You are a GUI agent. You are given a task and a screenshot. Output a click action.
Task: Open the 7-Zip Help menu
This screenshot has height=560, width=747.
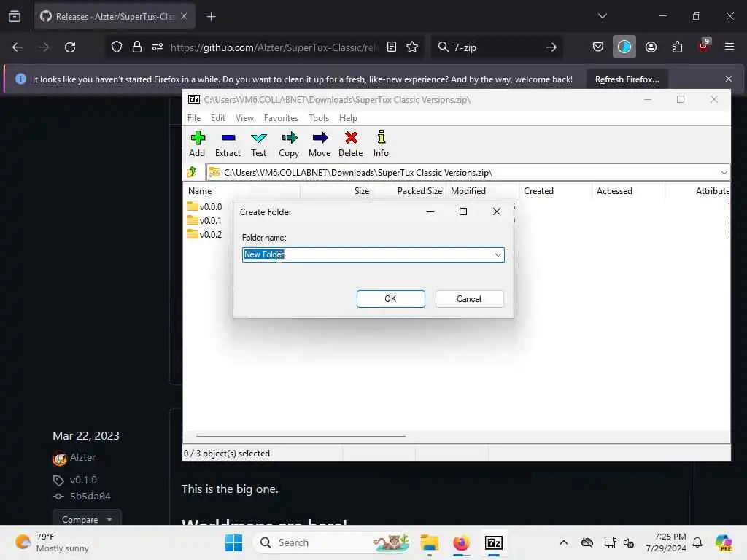pyautogui.click(x=348, y=118)
